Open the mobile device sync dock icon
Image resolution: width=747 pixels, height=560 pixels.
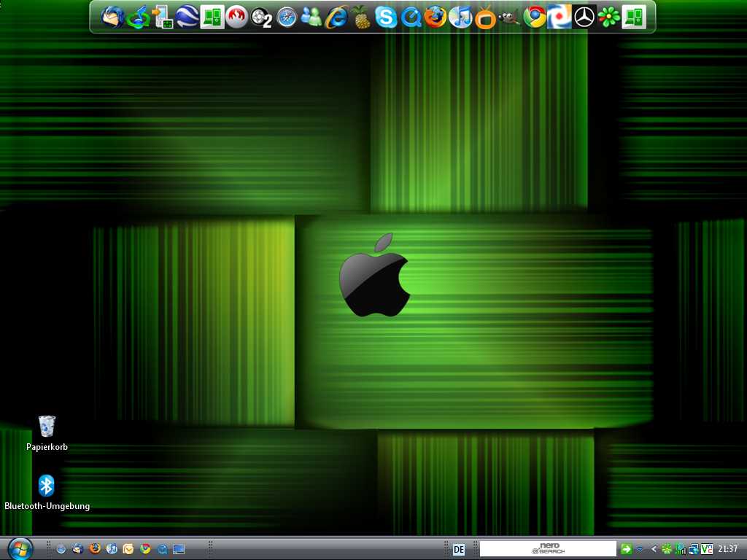[x=163, y=17]
